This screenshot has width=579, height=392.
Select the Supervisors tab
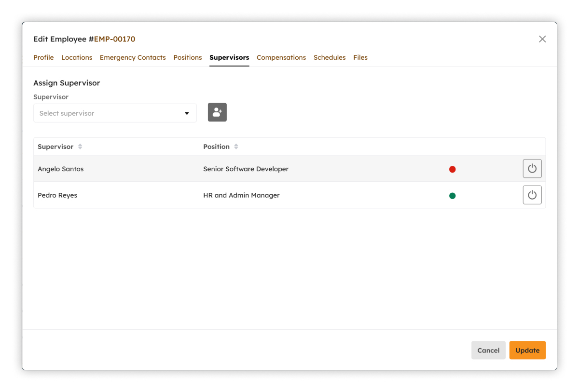coord(229,57)
